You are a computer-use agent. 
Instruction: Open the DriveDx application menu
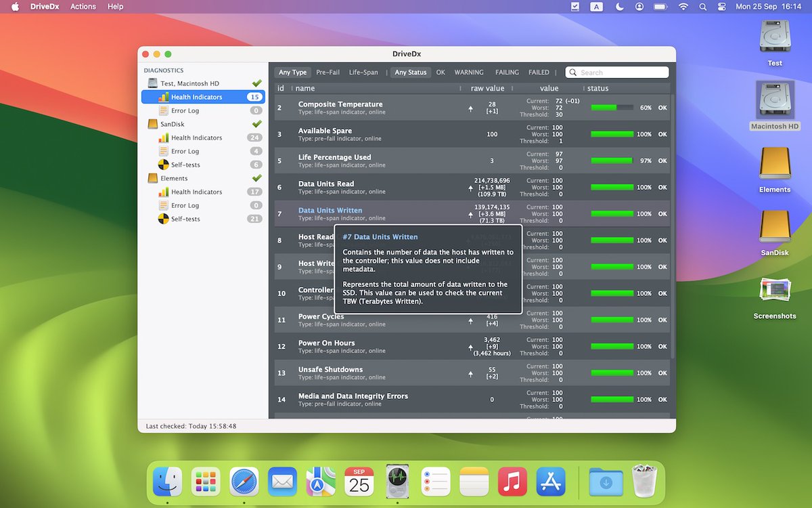(x=46, y=6)
